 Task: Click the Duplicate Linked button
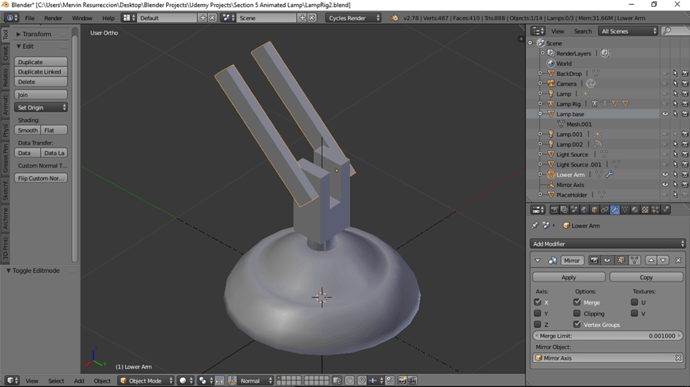tap(41, 72)
